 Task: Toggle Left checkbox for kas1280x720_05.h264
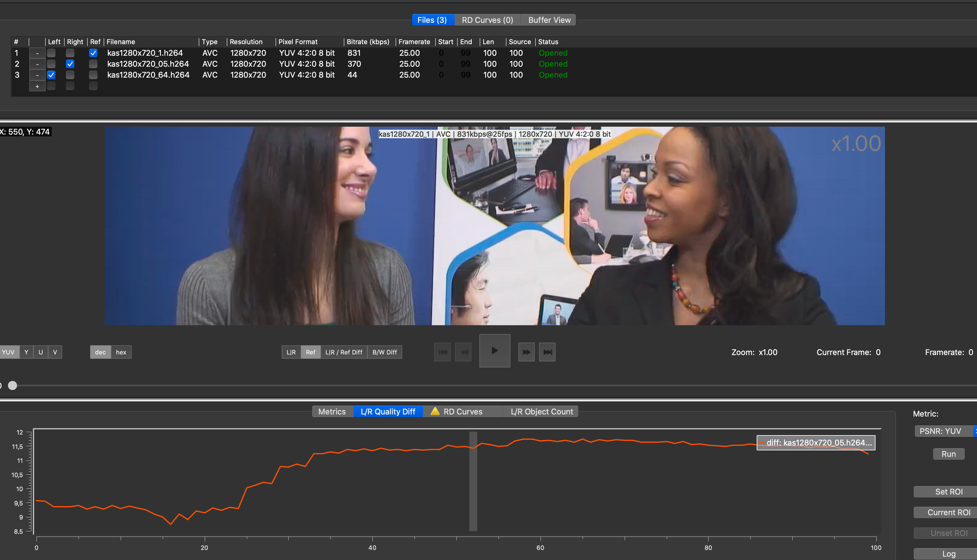point(51,64)
